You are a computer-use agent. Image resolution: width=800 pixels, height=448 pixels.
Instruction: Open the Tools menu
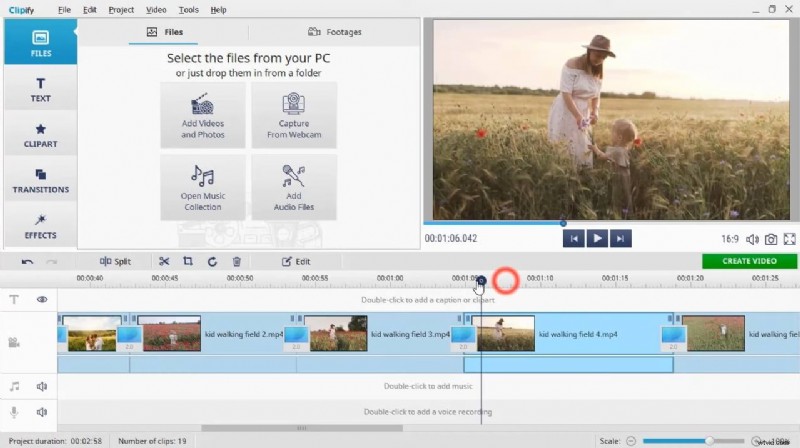click(x=188, y=10)
